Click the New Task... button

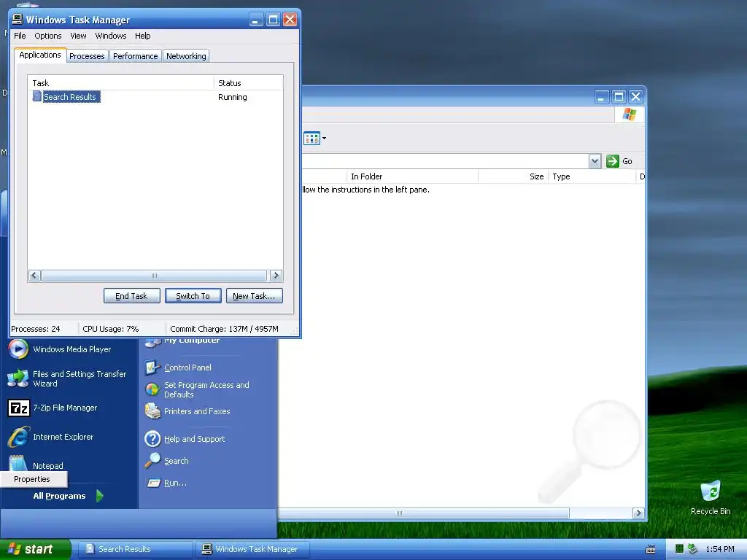click(254, 296)
